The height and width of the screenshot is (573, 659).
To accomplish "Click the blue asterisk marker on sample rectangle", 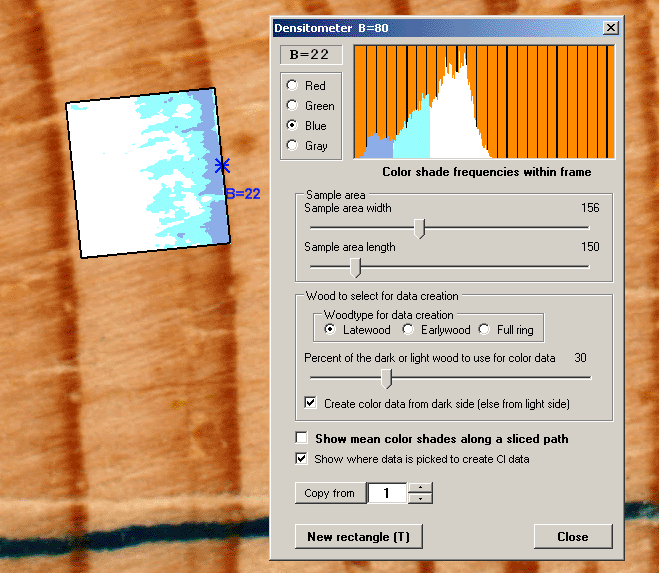I will [x=222, y=166].
